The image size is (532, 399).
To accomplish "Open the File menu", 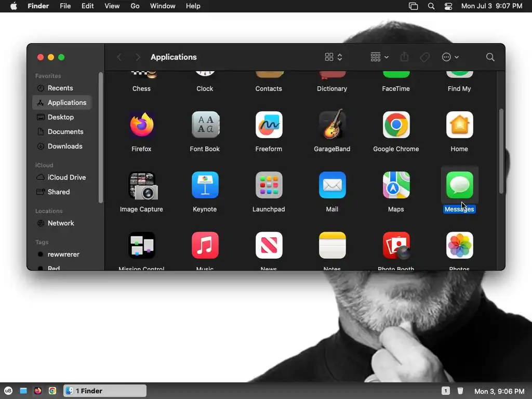I will (x=65, y=6).
